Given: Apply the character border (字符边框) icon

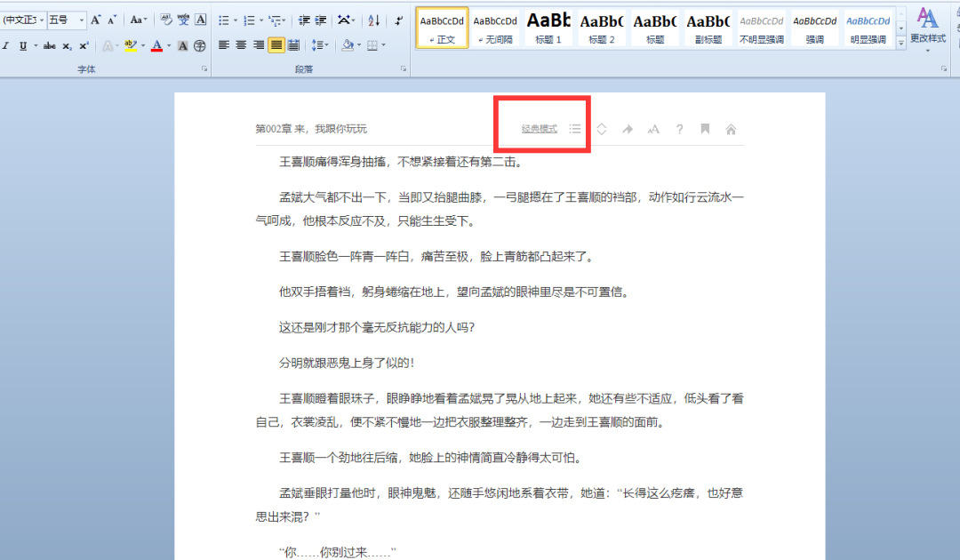Looking at the screenshot, I should click(201, 20).
